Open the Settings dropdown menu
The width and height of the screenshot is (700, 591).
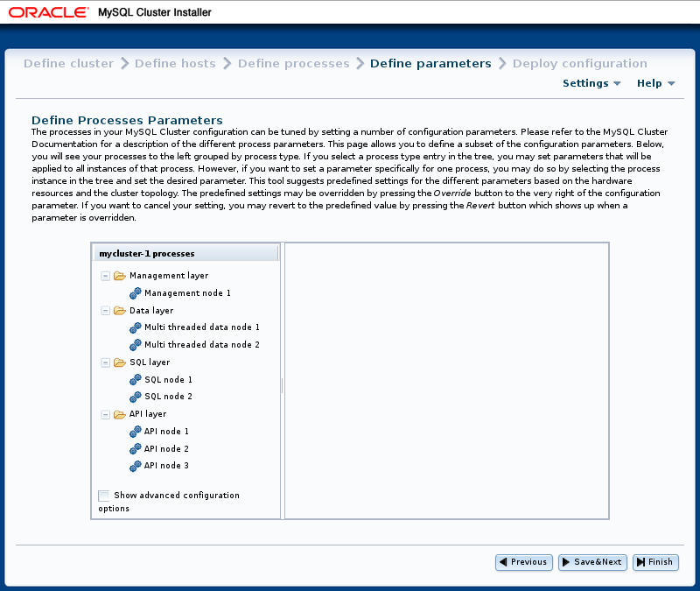pos(591,83)
